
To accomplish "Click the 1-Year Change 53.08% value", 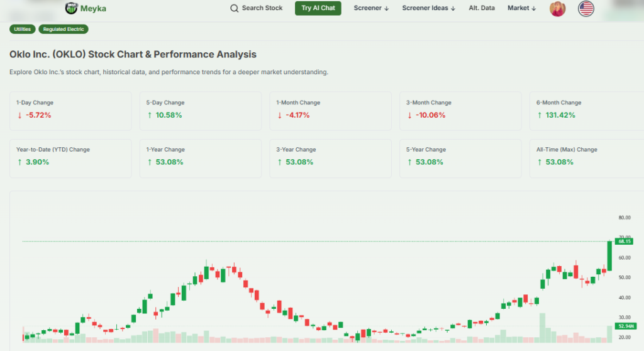I will coord(170,162).
